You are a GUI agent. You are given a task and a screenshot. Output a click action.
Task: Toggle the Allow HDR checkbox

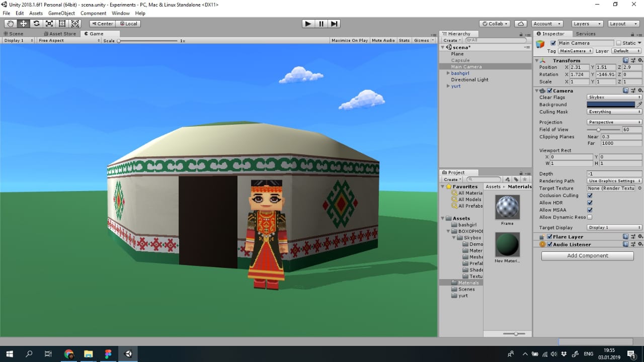click(x=590, y=203)
